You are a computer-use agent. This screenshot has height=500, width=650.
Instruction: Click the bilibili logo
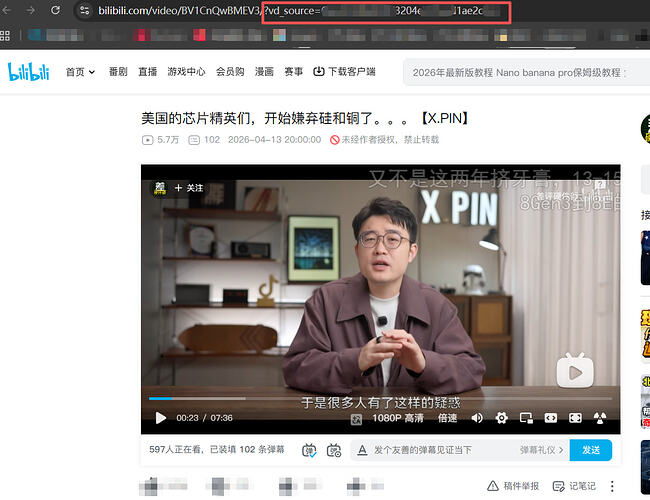28,72
